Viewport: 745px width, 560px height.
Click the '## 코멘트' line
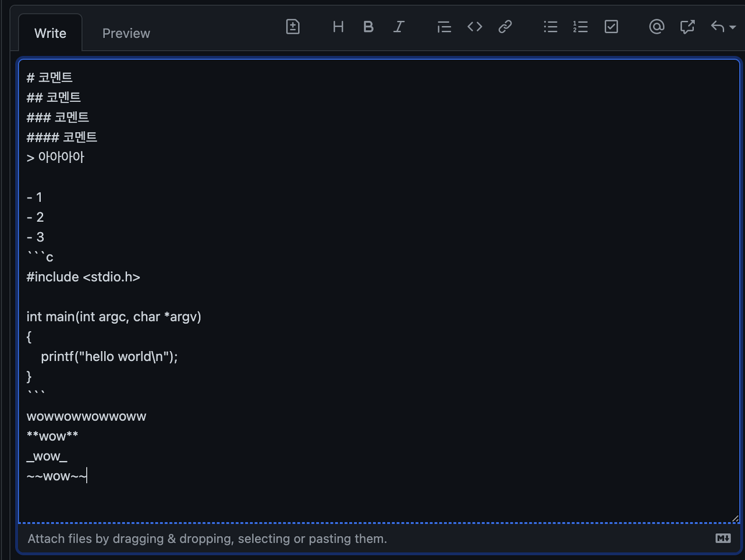tap(54, 98)
